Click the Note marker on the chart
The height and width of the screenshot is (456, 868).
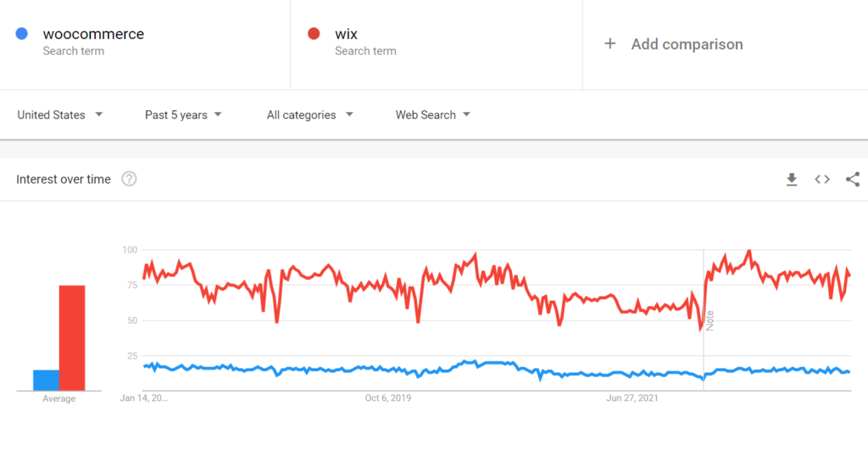709,321
